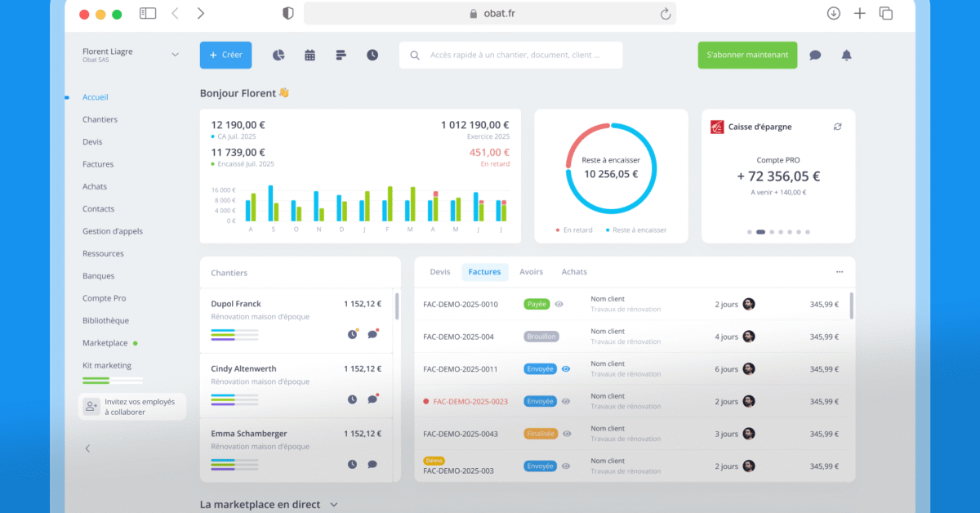
Task: Refresh the Caisse d'épargne bank card
Action: pos(837,127)
